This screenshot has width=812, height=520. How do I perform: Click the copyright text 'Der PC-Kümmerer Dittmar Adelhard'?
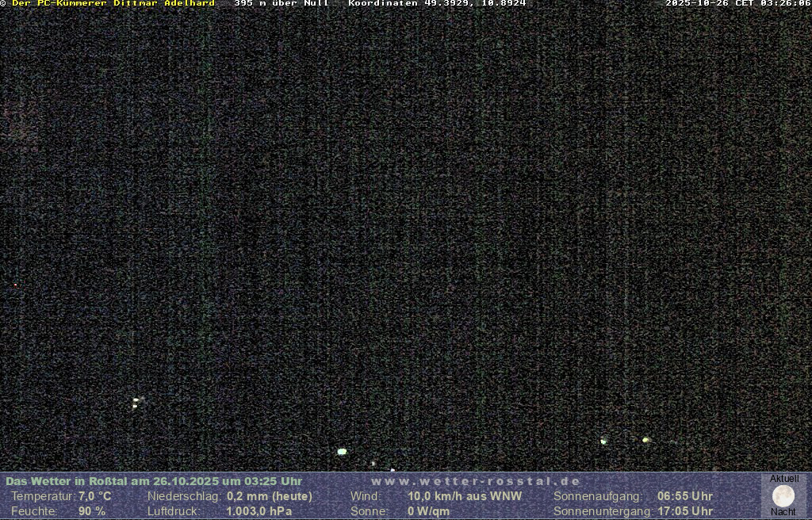tap(111, 3)
